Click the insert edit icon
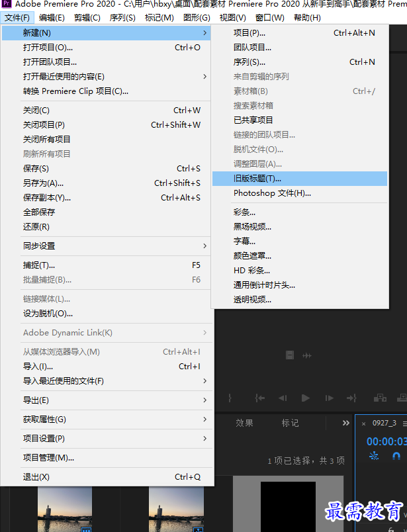Screen dimensions: 407x532 click(x=380, y=398)
